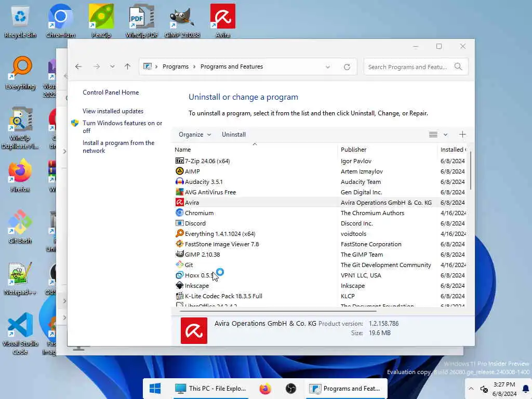Launch Chromium from the desktop
This screenshot has width=532, height=399.
pos(60,21)
